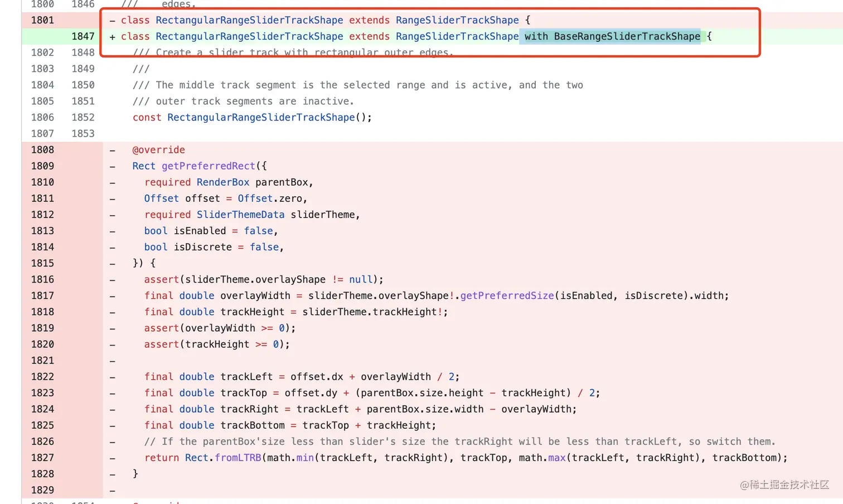Select old line number 1802
Viewport: 843px width, 504px height.
(x=42, y=52)
